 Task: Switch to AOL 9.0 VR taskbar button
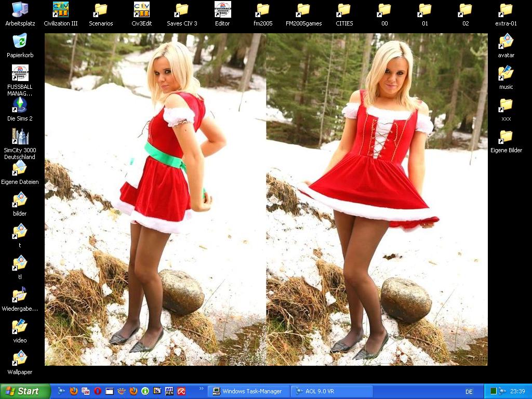(331, 391)
